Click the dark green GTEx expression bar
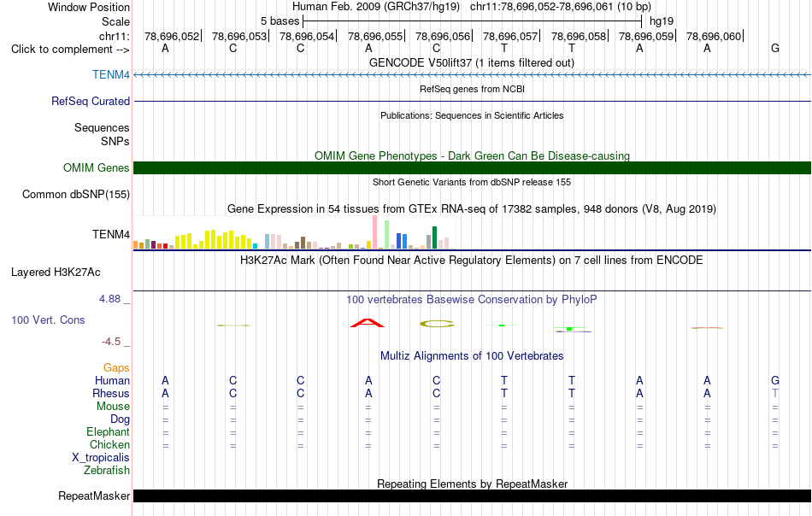The width and height of the screenshot is (812, 516). [434, 237]
